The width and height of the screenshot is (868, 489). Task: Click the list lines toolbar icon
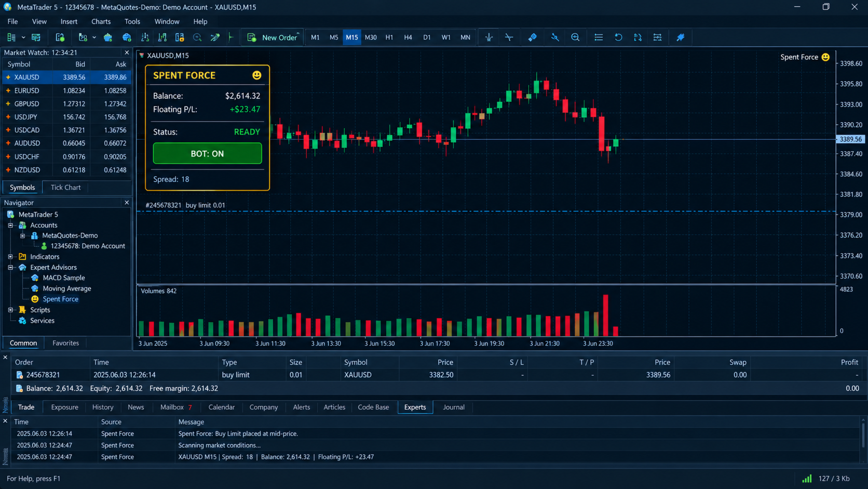[599, 37]
